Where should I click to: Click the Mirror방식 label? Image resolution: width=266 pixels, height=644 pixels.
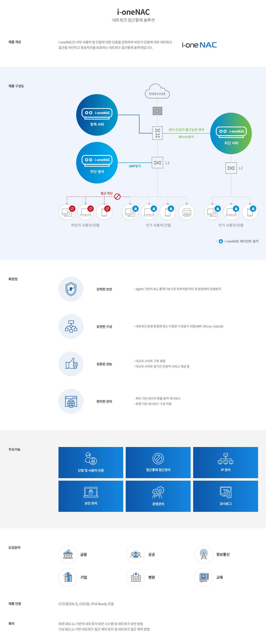[186, 137]
